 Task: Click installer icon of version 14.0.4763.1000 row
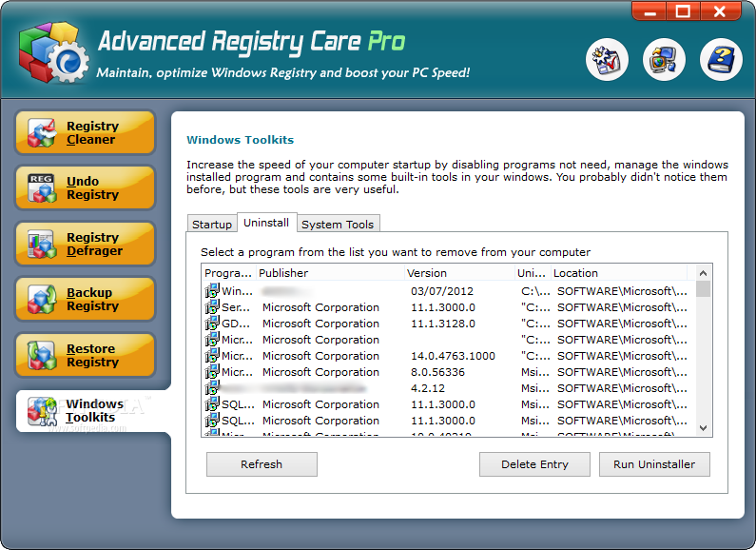(212, 356)
